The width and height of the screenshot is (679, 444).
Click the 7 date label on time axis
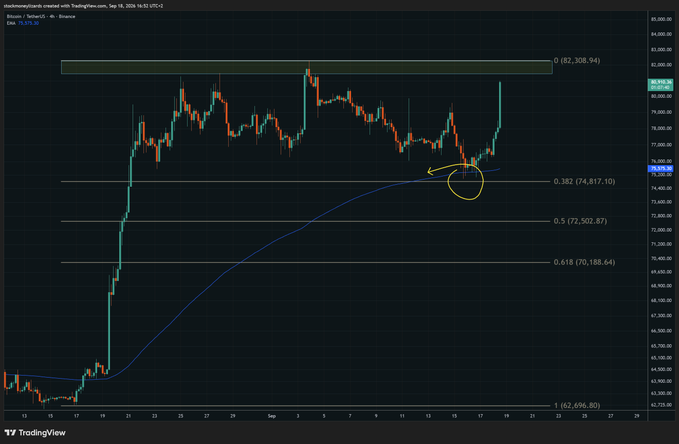[x=350, y=416]
